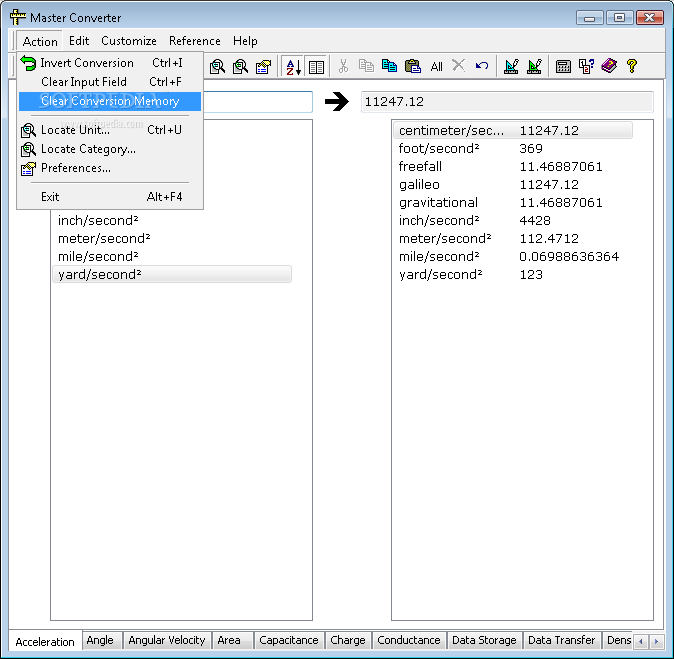Choose Locate Category... in the menu

tap(110, 149)
